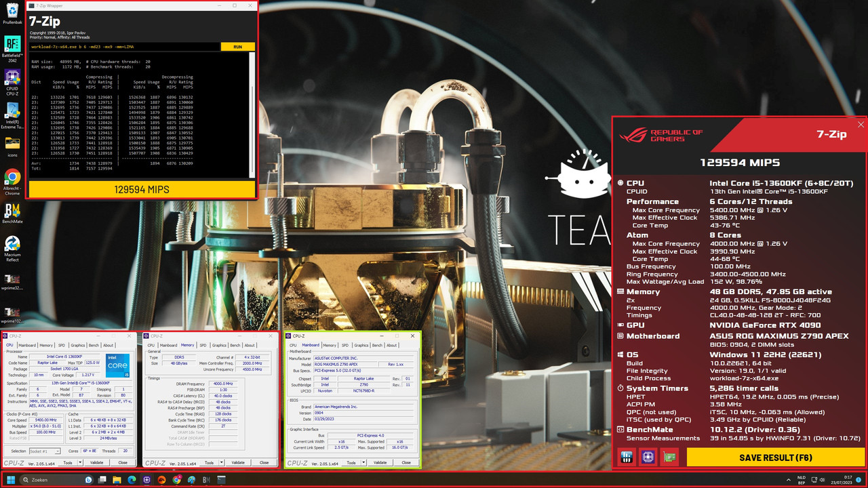Select Mainboard tab in left CPU-Z window
The width and height of the screenshot is (868, 488).
[27, 345]
